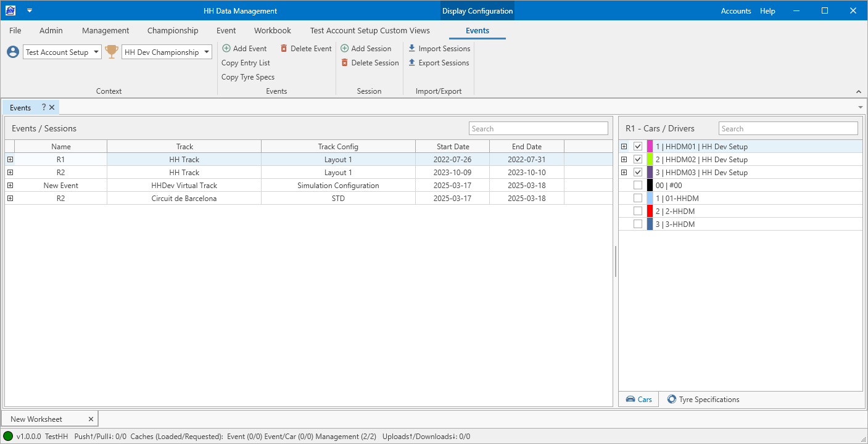Enable the 00 | #00 car checkbox
Viewport: 868px width, 444px height.
pyautogui.click(x=638, y=186)
